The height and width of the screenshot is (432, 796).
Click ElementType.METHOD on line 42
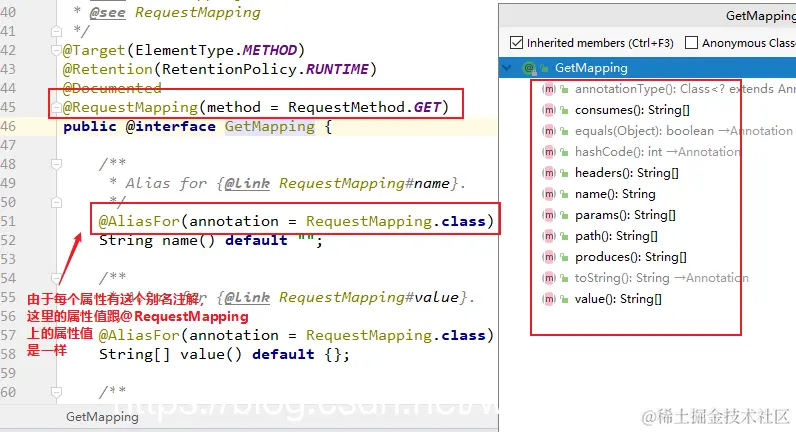[216, 50]
